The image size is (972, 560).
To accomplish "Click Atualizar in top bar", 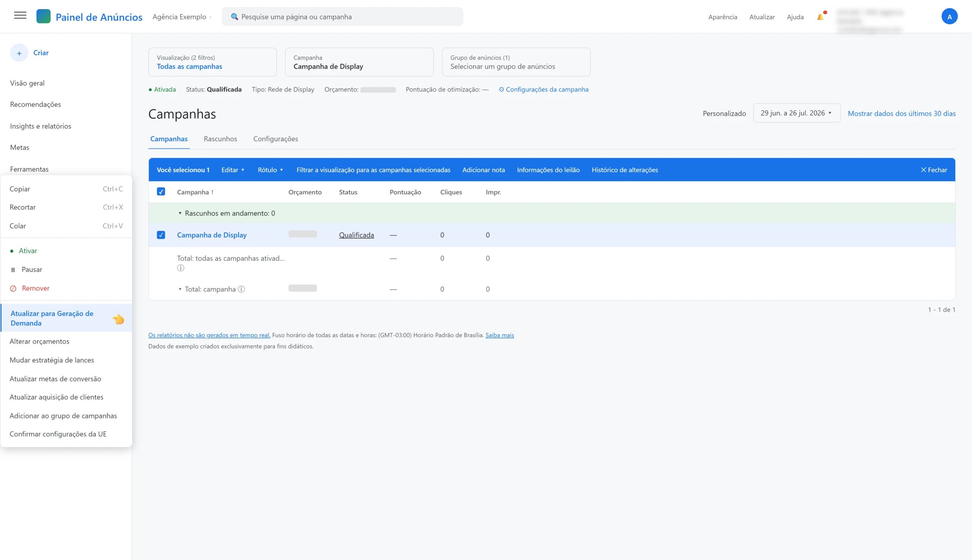I will (762, 17).
